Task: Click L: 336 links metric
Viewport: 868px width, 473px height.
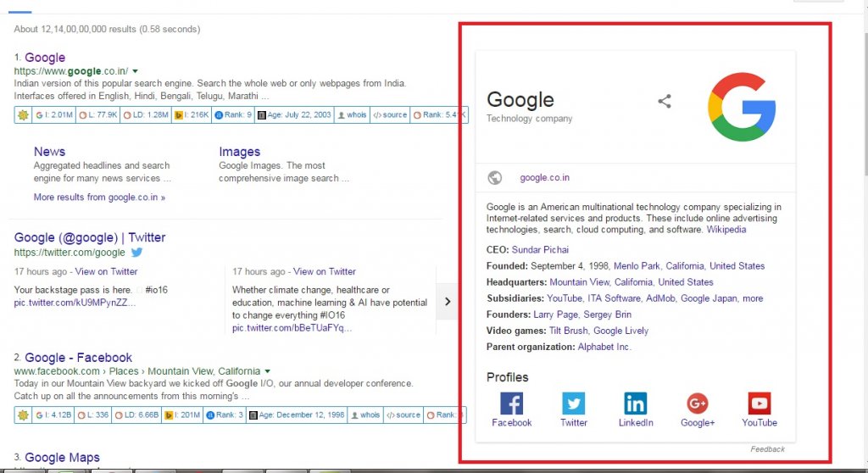Action: pyautogui.click(x=93, y=415)
